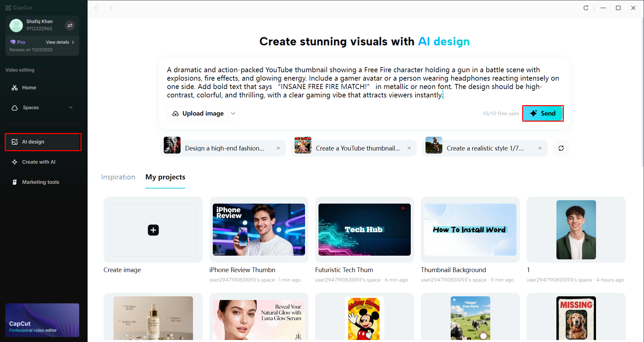Screen dimensions: 644x342
Task: Choose the high-end fashion prompt suggestion
Action: pos(223,148)
